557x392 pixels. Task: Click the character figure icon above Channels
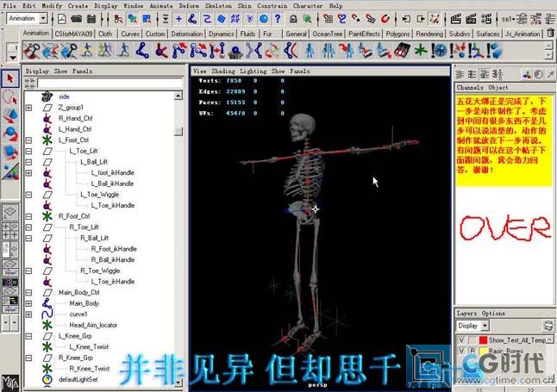coord(498,74)
